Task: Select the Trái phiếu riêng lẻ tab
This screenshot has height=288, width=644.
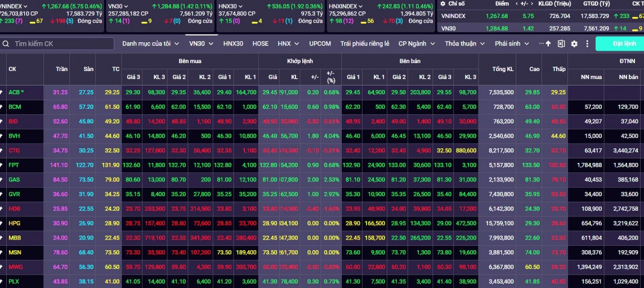Action: (x=365, y=43)
